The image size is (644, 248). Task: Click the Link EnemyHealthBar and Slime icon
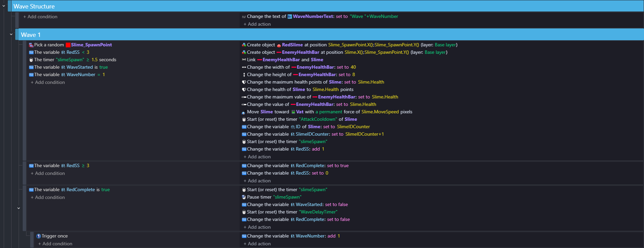coord(244,60)
